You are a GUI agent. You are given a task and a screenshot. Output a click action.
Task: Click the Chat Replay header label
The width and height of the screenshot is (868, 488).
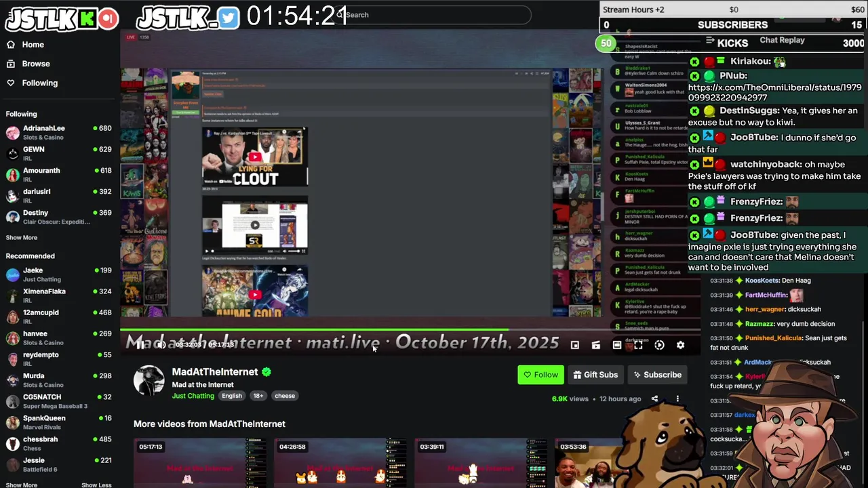click(782, 40)
